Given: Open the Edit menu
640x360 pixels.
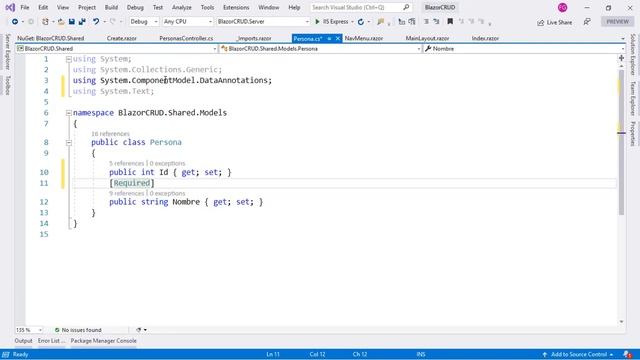Looking at the screenshot, I should [x=43, y=7].
